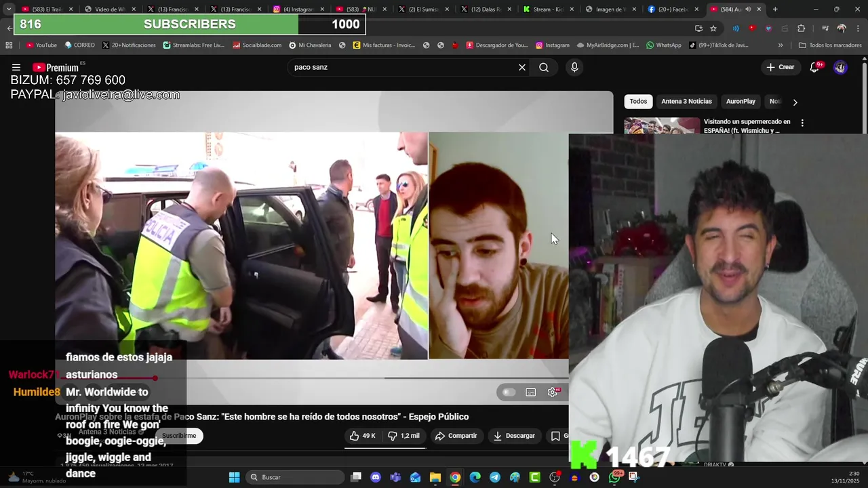
Task: Open Microsoft Edge from the taskbar
Action: (x=475, y=477)
